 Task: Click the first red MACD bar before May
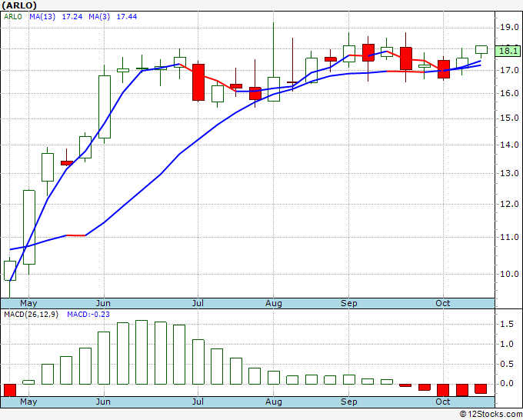coord(10,390)
